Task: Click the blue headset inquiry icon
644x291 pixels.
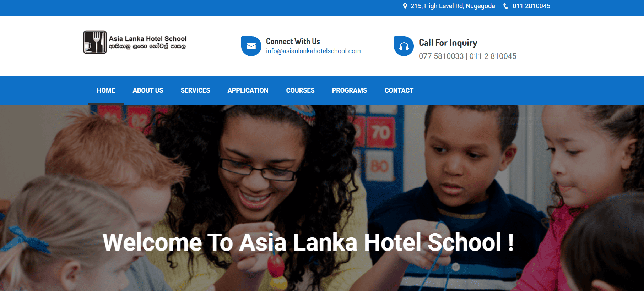Action: click(404, 46)
